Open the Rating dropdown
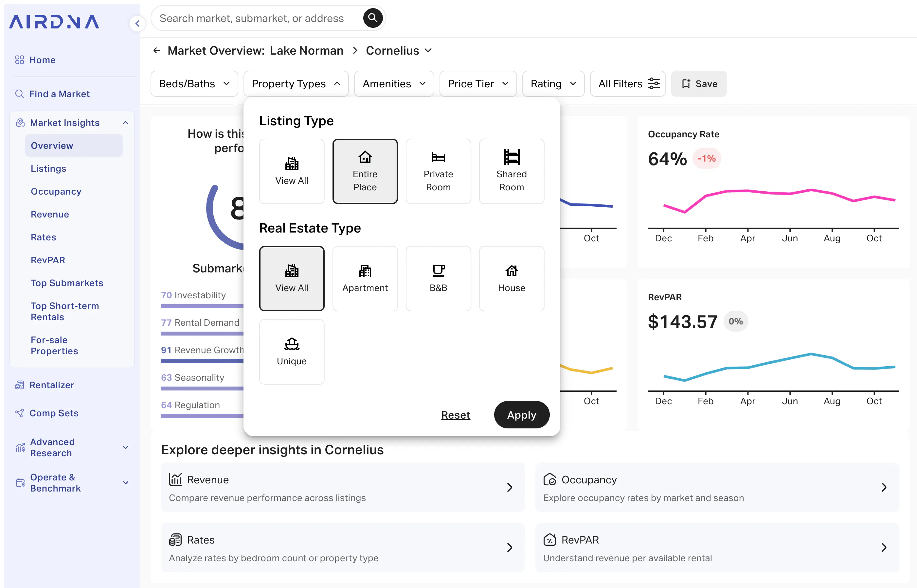 553,84
